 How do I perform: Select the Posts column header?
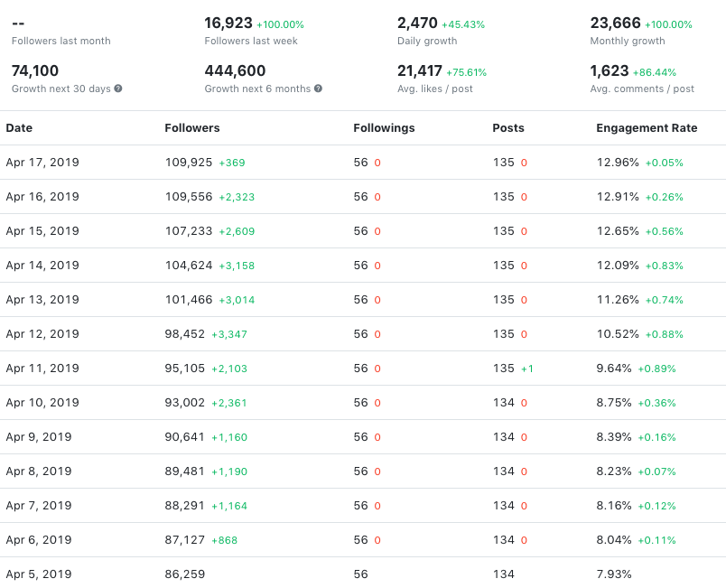coord(508,128)
